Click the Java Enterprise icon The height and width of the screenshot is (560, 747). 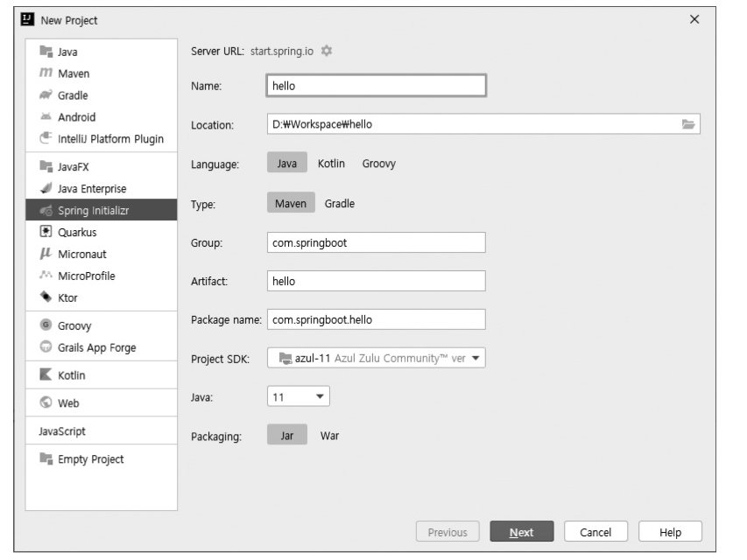pyautogui.click(x=46, y=188)
